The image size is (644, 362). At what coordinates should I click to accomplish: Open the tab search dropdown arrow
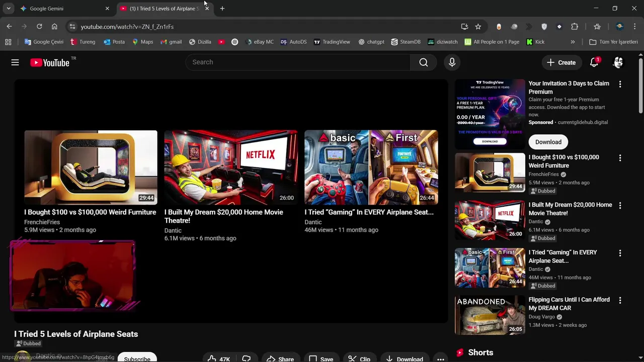point(9,9)
